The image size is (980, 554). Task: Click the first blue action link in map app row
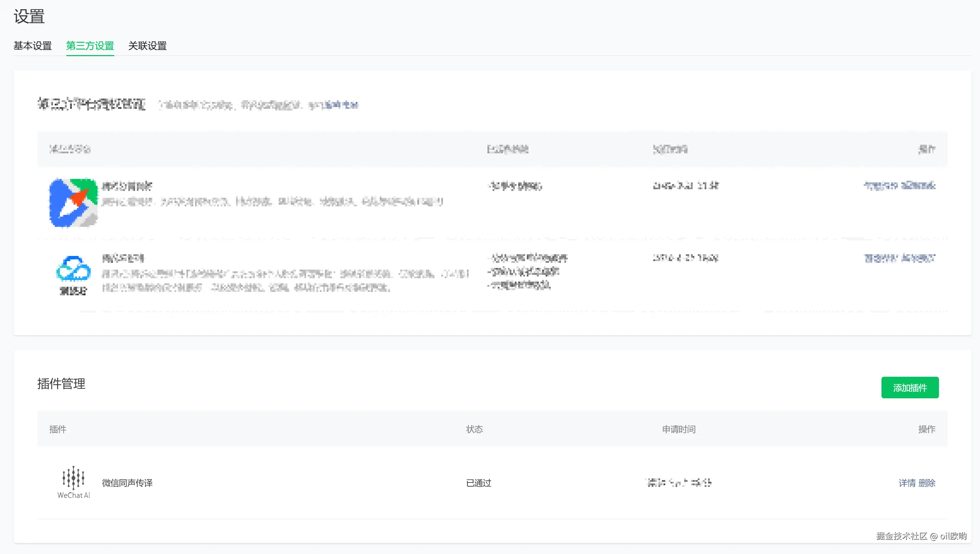[880, 186]
